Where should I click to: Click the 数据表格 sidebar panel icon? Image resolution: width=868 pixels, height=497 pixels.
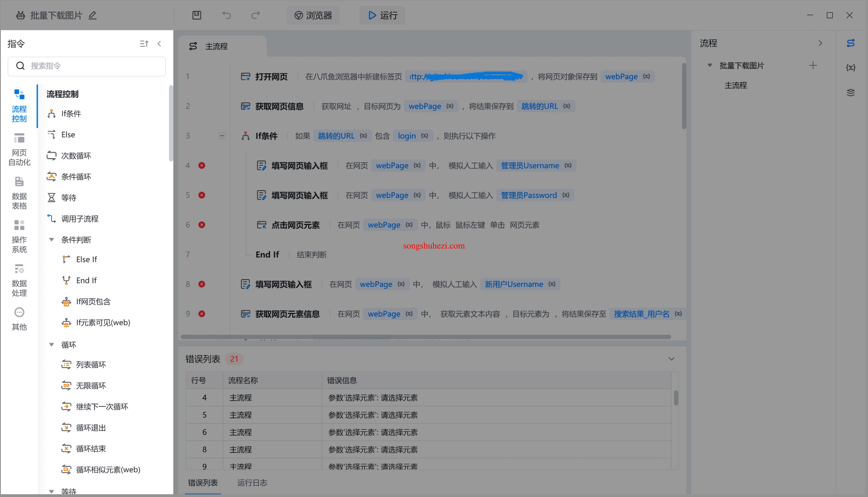20,191
